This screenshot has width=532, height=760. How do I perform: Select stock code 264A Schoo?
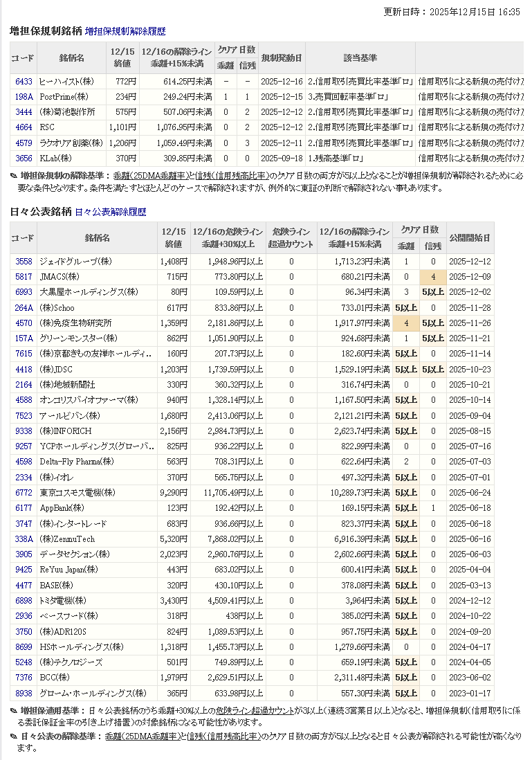[24, 308]
